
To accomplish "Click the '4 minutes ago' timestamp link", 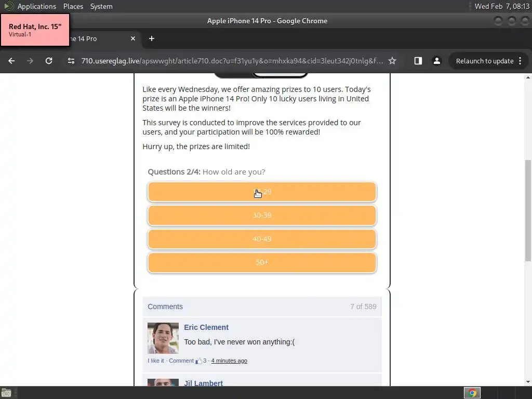I will 229,361.
